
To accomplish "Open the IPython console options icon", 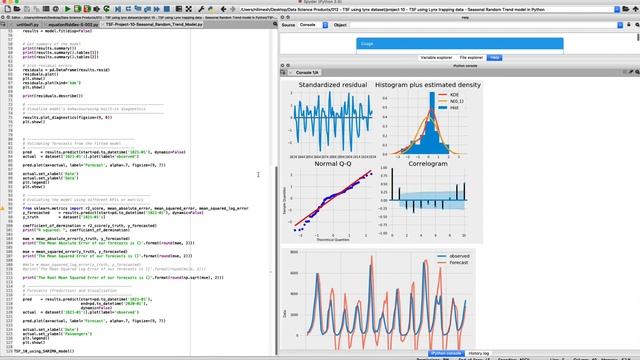I will click(637, 72).
